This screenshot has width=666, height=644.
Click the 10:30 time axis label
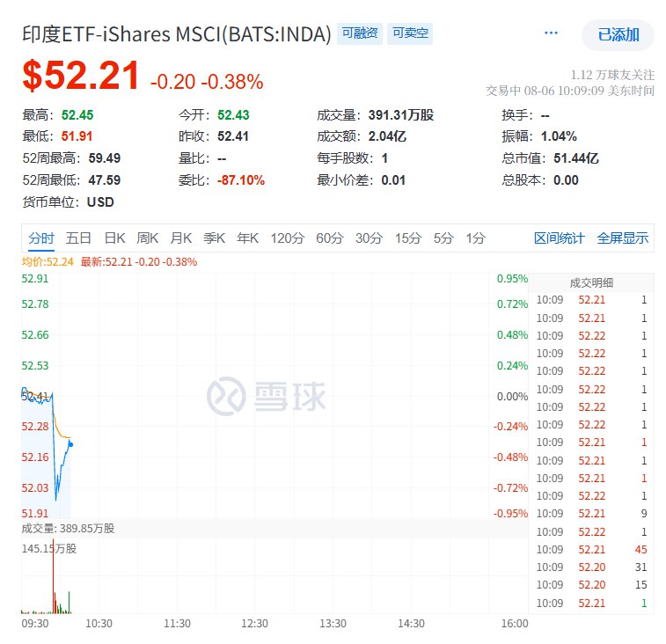point(99,624)
